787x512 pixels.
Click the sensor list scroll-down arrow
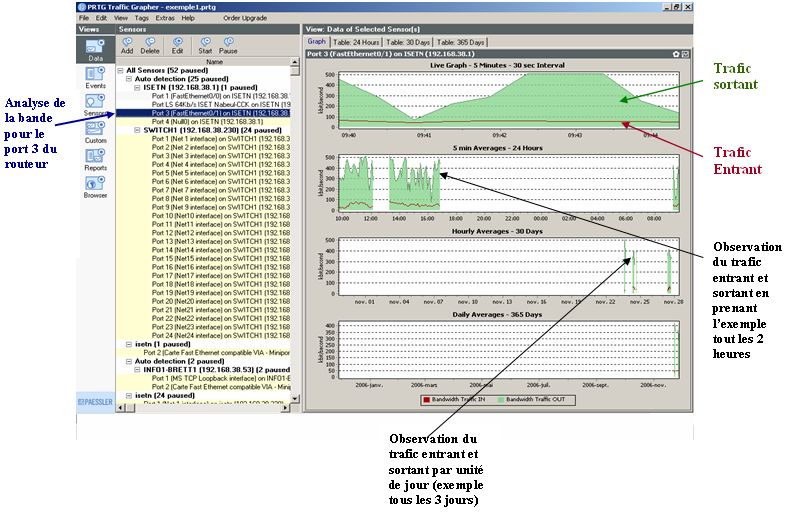point(294,396)
